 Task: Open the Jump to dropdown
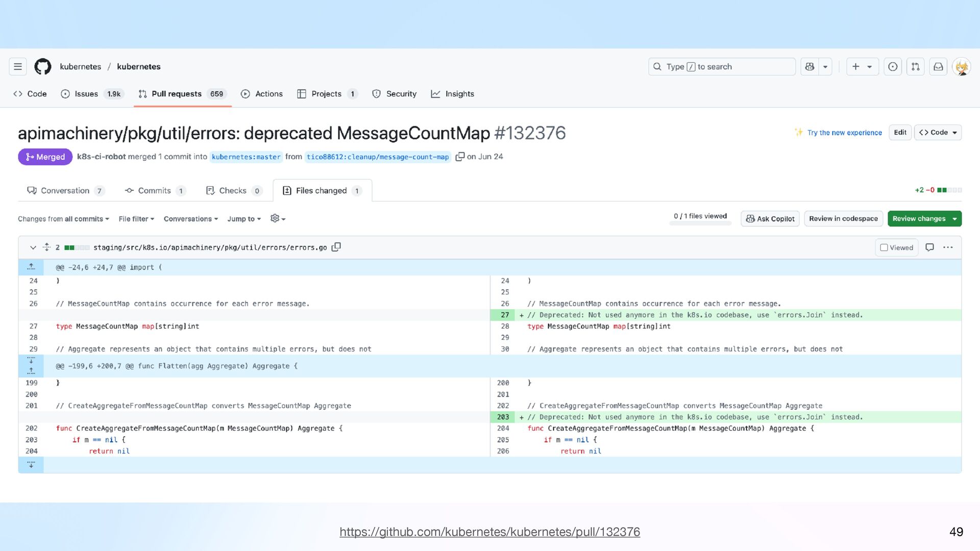coord(244,219)
